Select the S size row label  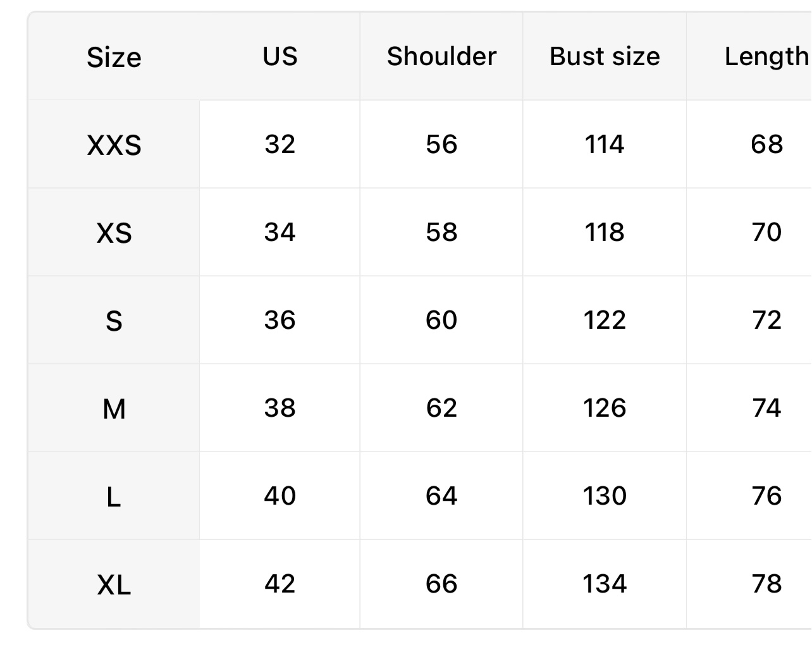tap(114, 321)
